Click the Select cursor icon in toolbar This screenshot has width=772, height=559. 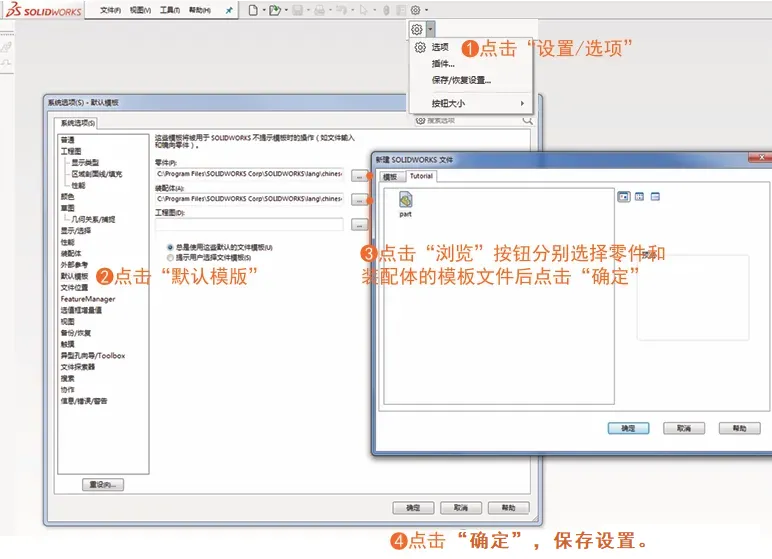363,10
